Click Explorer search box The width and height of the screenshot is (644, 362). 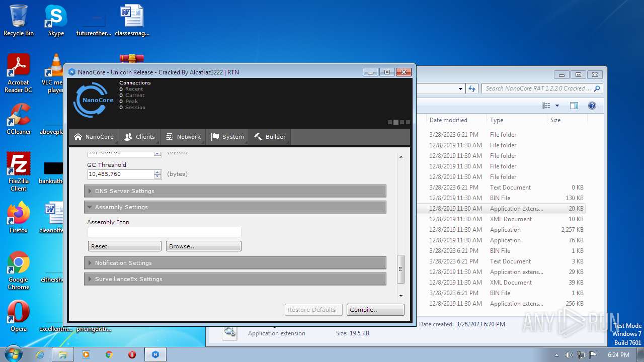[542, 88]
